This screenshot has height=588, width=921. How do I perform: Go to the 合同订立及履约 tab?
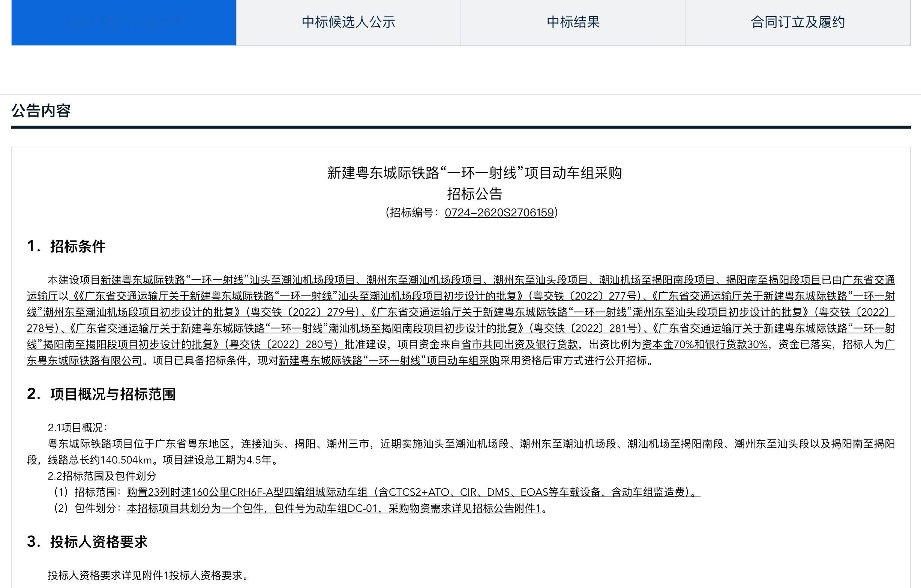coord(798,22)
